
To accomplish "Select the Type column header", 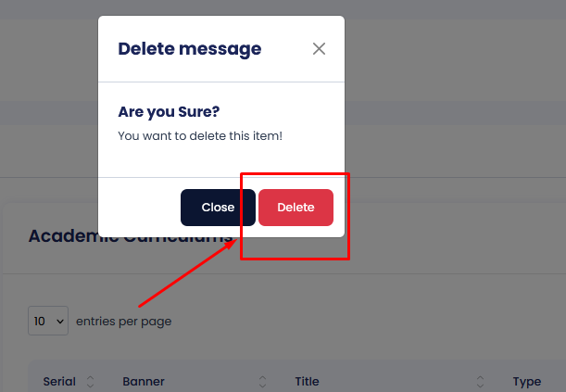I will [526, 382].
